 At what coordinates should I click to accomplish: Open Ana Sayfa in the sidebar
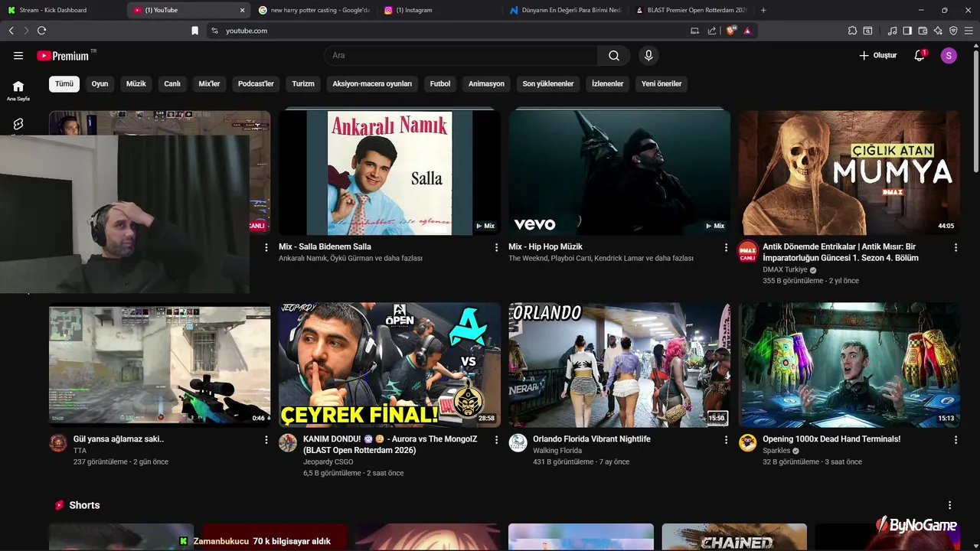point(18,90)
